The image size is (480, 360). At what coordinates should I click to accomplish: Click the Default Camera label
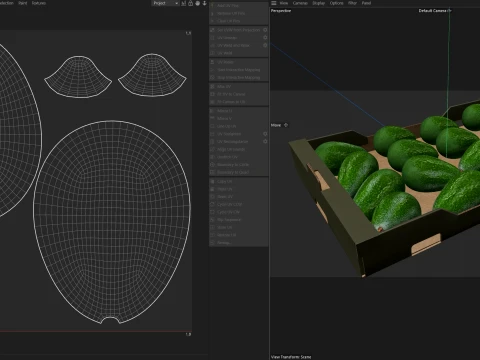point(432,11)
